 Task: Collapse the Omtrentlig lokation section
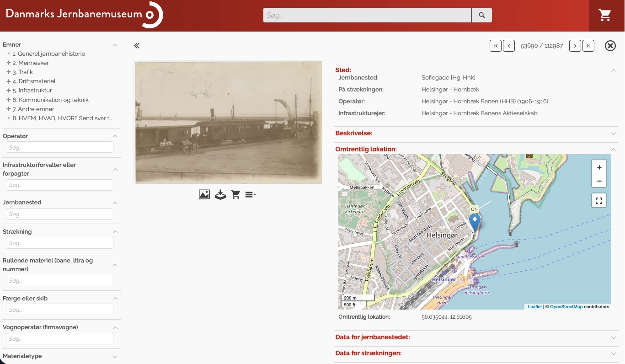pyautogui.click(x=614, y=150)
